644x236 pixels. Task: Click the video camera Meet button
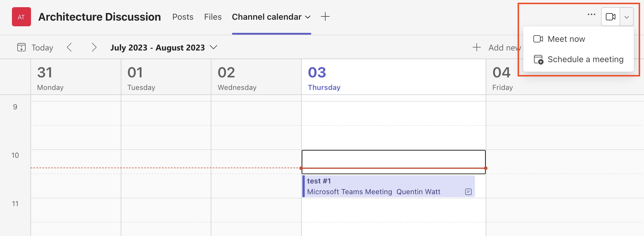[610, 17]
